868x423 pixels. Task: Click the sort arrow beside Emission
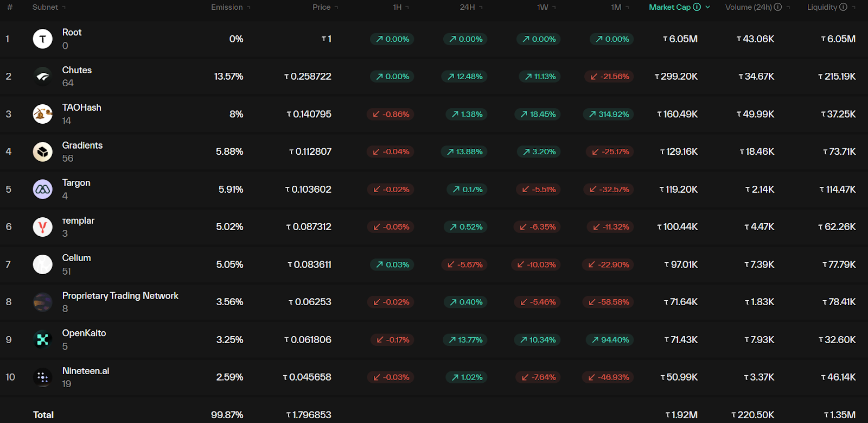pyautogui.click(x=249, y=8)
